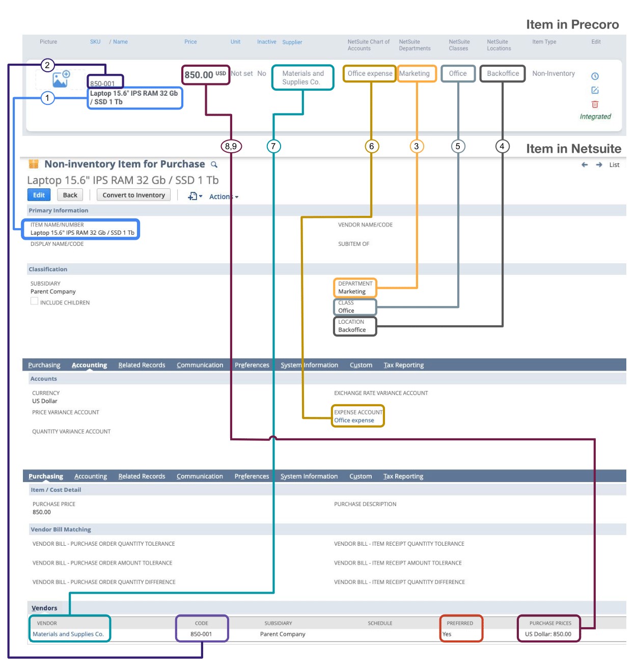Click vendor code 850-001 in Vendors table

tap(201, 634)
